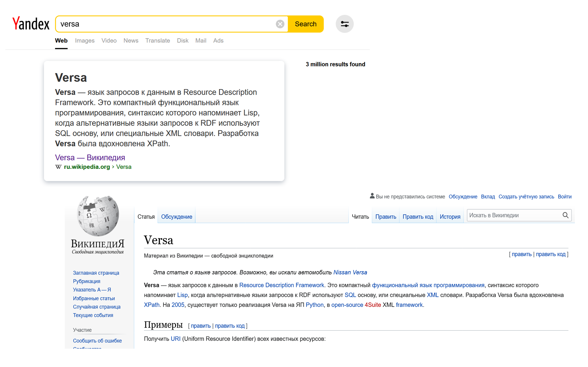
Task: Click the Войти link
Action: click(x=564, y=196)
